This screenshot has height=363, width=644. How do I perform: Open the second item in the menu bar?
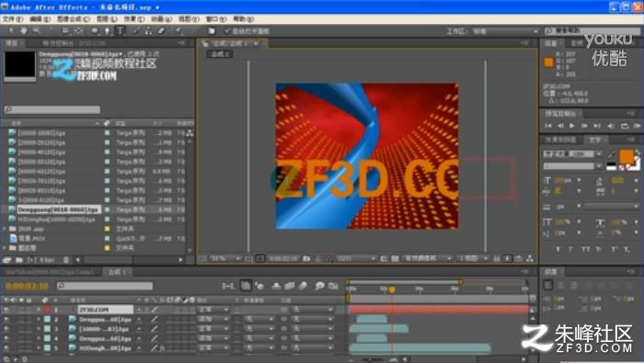coord(40,19)
